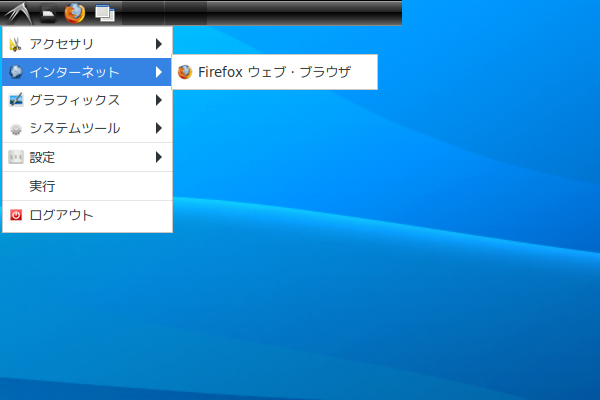Expand the アクセサリ submenu arrow
This screenshot has height=400, width=600.
(x=159, y=44)
